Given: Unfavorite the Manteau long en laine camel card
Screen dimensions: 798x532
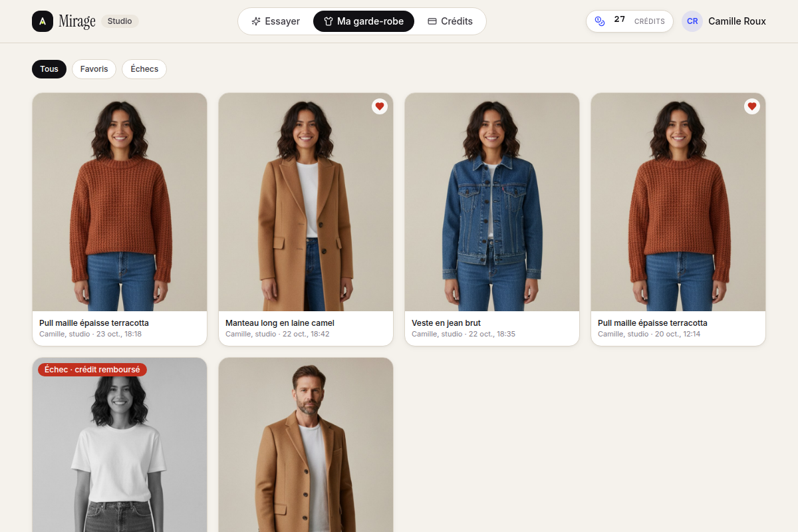Looking at the screenshot, I should point(380,106).
